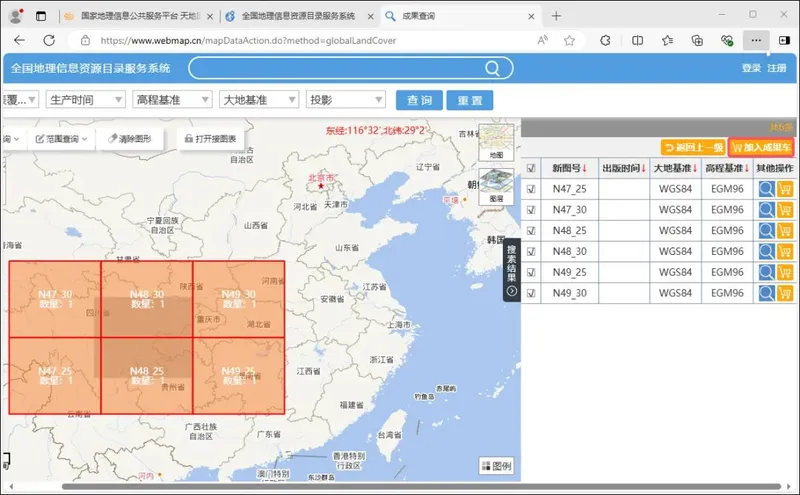Click the 查询 button
The image size is (800, 495).
419,100
